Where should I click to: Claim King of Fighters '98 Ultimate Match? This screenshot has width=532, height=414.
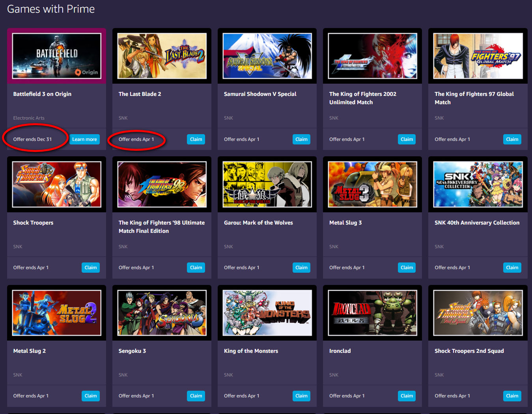click(196, 268)
